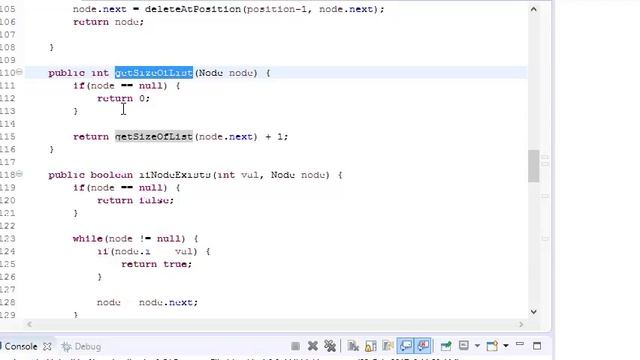Click the Pin Console icon
This screenshot has height=360, width=640.
point(446,346)
